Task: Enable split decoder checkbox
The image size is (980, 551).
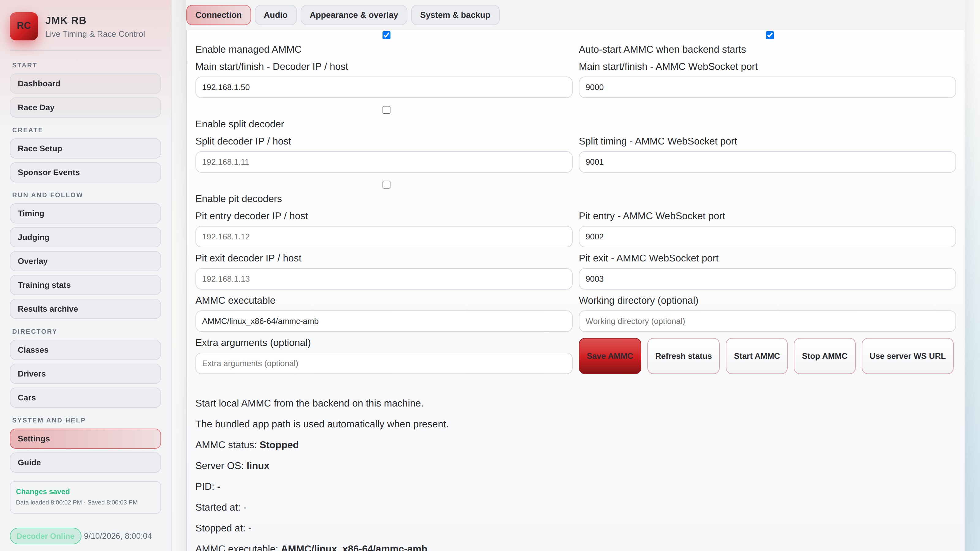Action: pyautogui.click(x=386, y=110)
